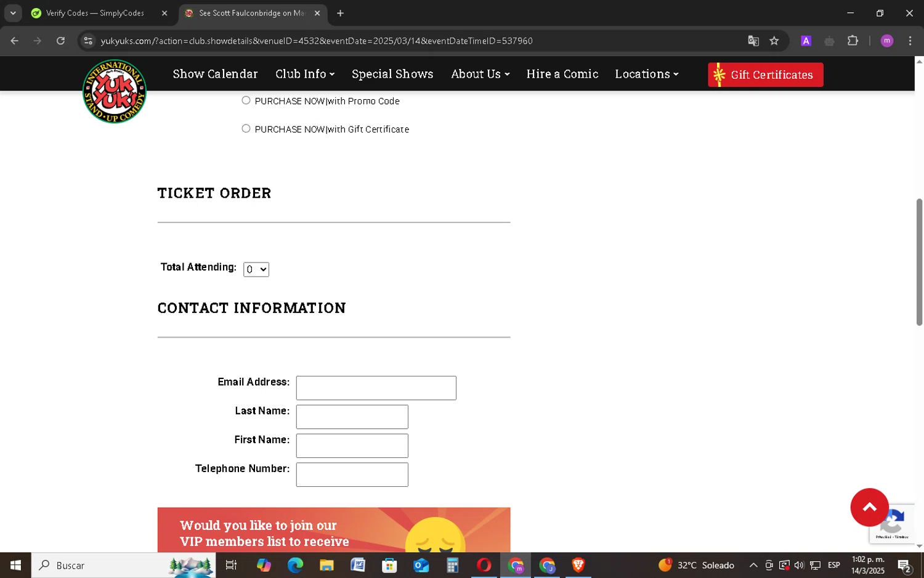Image resolution: width=924 pixels, height=578 pixels.
Task: Open a new browser tab
Action: point(340,13)
